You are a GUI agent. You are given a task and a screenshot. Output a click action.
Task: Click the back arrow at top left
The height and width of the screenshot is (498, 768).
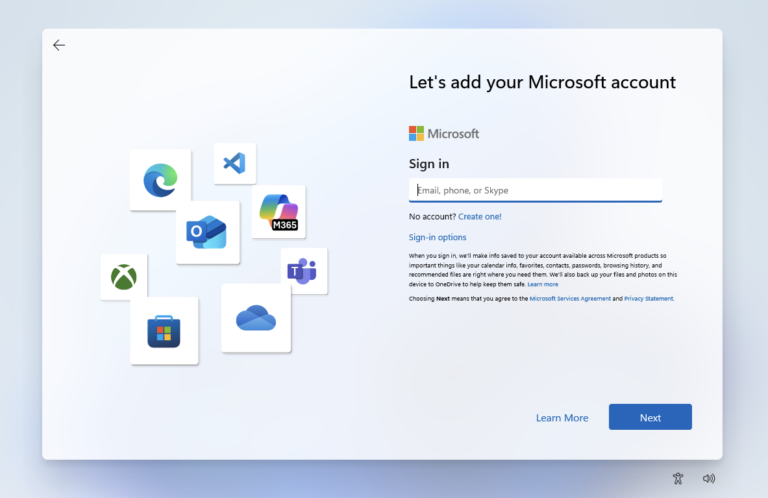59,45
